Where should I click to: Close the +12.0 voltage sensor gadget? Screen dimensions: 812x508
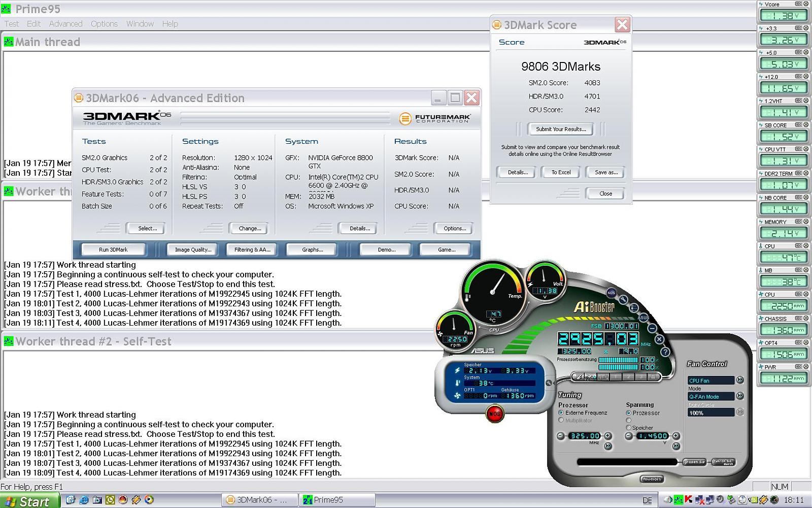[805, 77]
